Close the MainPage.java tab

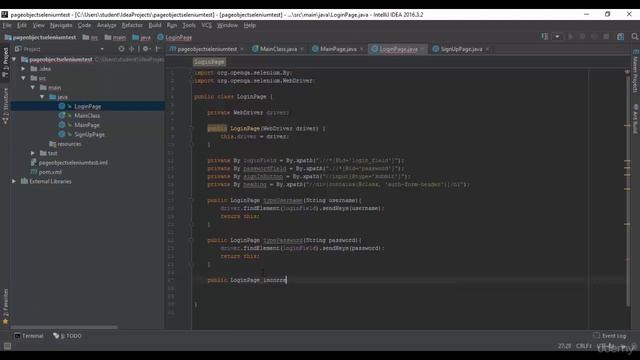[x=362, y=49]
